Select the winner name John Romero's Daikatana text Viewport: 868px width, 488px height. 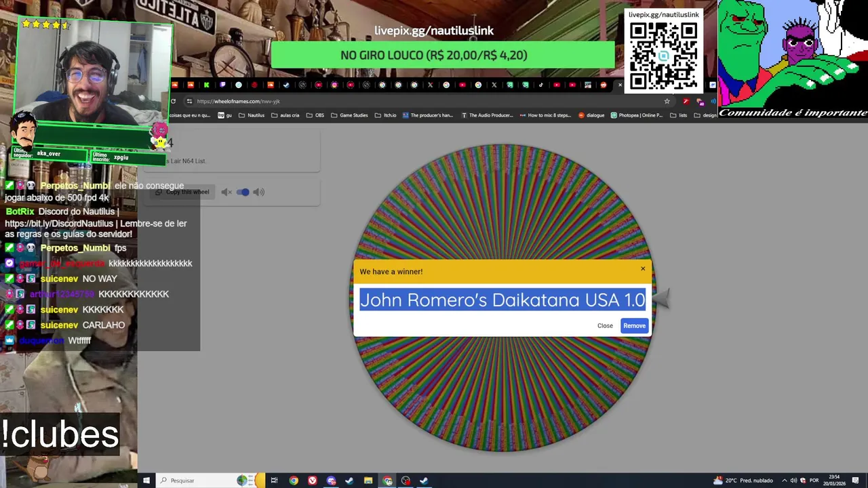[502, 300]
